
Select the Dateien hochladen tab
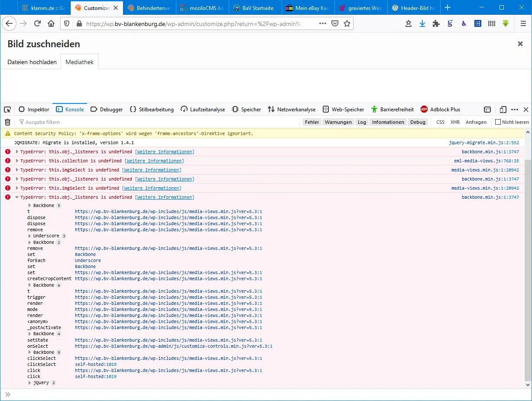click(x=32, y=62)
